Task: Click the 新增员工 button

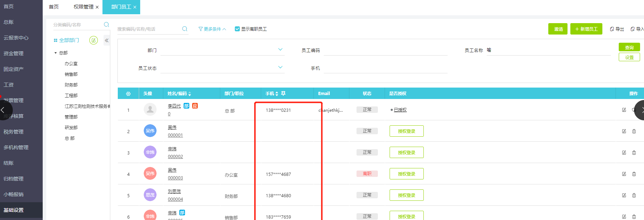Action: pyautogui.click(x=586, y=29)
